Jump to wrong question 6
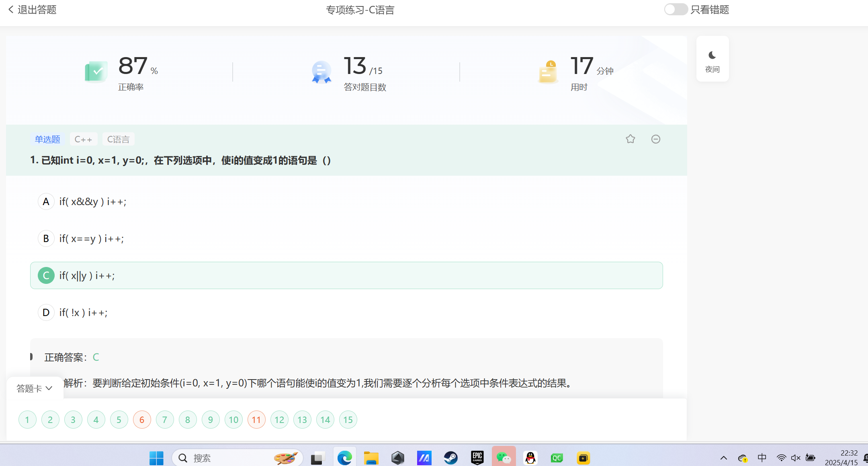The width and height of the screenshot is (868, 466). pos(142,420)
